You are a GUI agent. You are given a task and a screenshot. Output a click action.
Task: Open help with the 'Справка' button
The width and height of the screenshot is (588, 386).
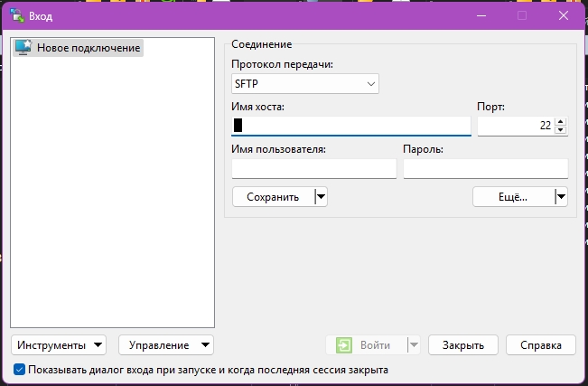541,345
